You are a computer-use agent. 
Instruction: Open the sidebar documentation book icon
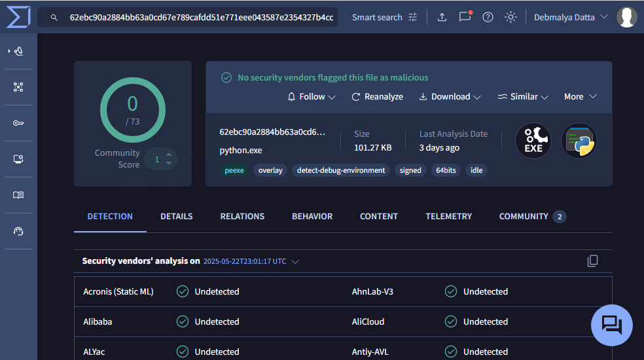[18, 195]
